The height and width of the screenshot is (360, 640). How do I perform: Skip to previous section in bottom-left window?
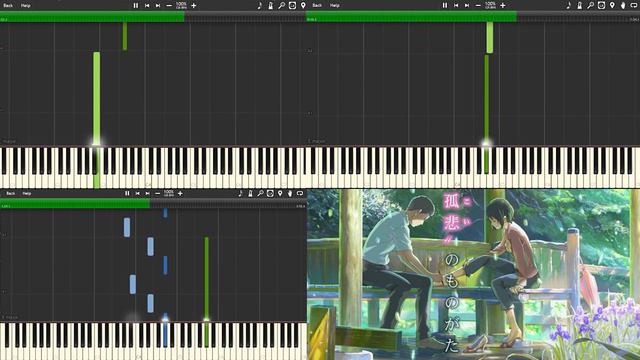138,193
